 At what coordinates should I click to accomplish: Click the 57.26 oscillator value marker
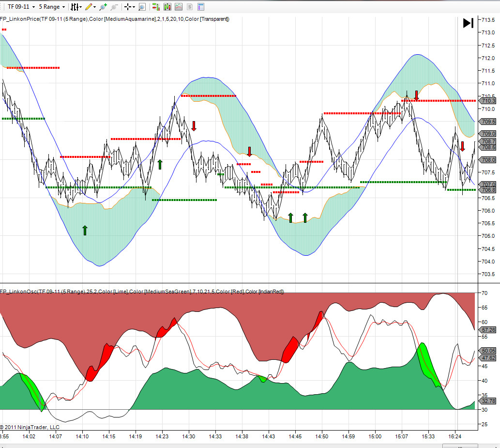pos(488,330)
